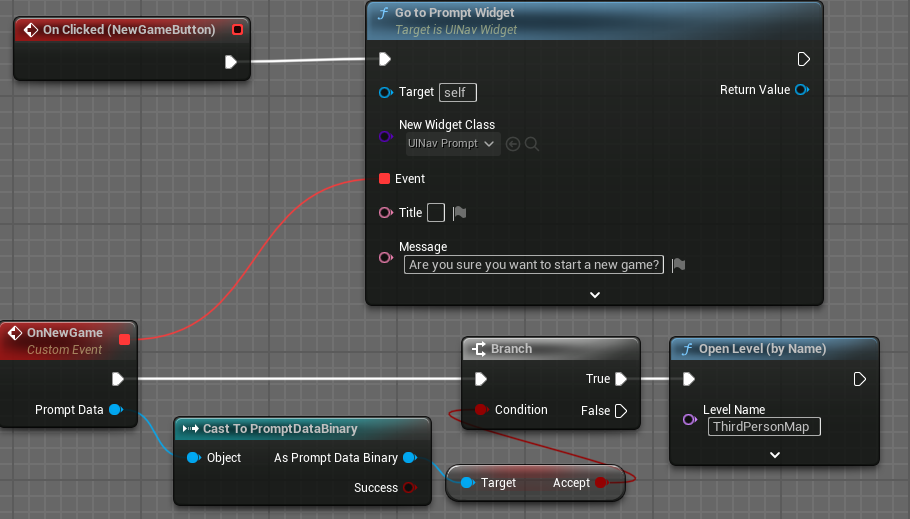This screenshot has height=519, width=910.
Task: Expand advanced pins on Open Level node
Action: click(775, 455)
